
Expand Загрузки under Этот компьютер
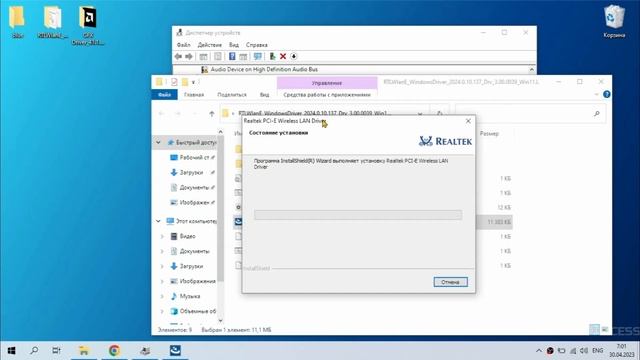162,267
